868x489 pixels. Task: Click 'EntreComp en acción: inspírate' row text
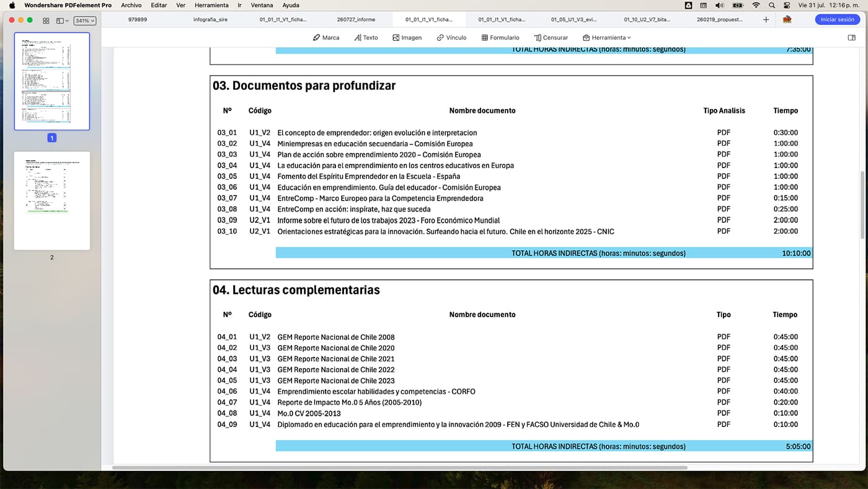[x=353, y=209]
